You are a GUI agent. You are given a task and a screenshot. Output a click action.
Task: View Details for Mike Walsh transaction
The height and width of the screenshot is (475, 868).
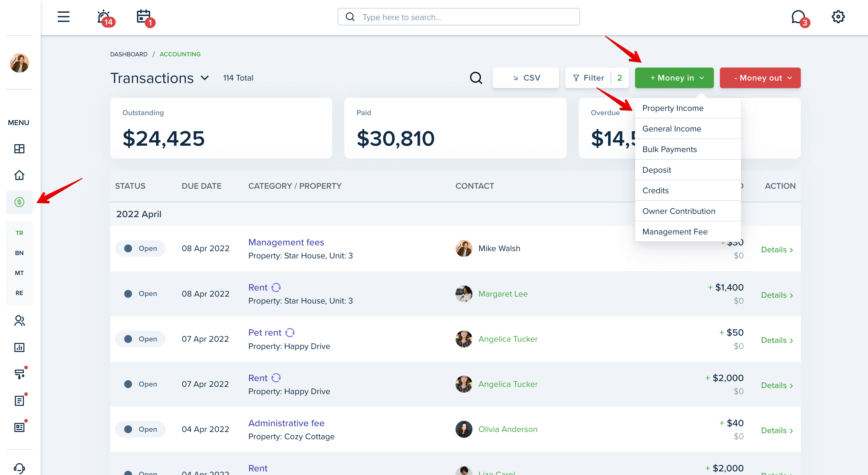(x=777, y=250)
